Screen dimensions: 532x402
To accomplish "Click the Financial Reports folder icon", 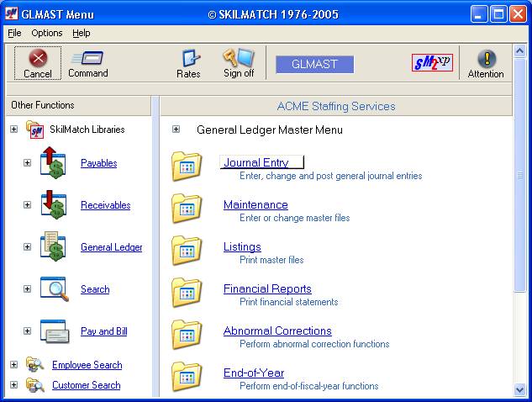I will point(187,293).
